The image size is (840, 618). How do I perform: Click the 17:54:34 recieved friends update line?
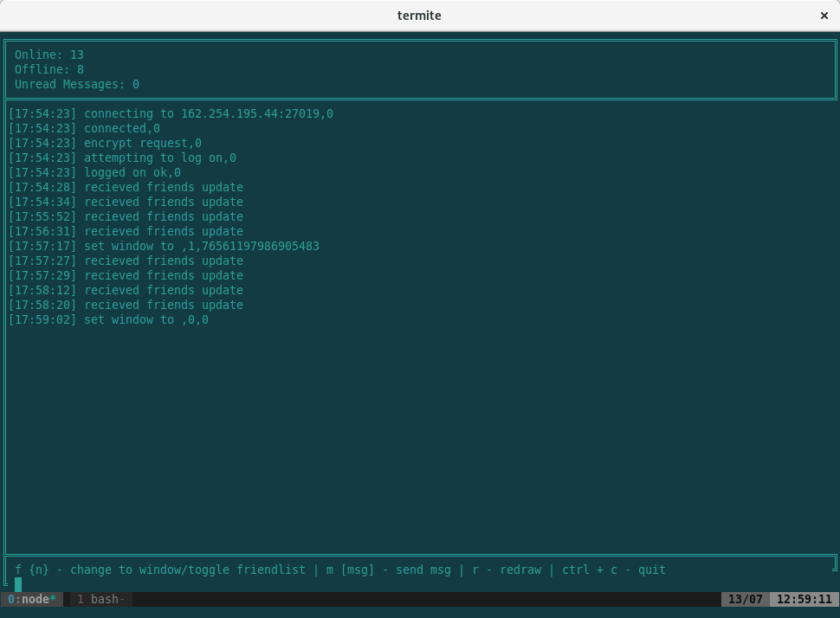[126, 202]
